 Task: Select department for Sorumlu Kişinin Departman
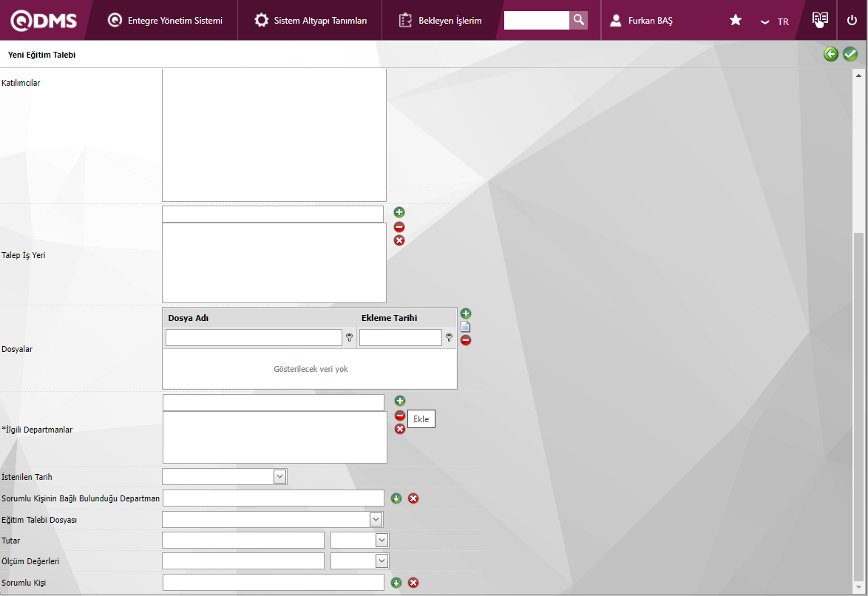pyautogui.click(x=396, y=498)
